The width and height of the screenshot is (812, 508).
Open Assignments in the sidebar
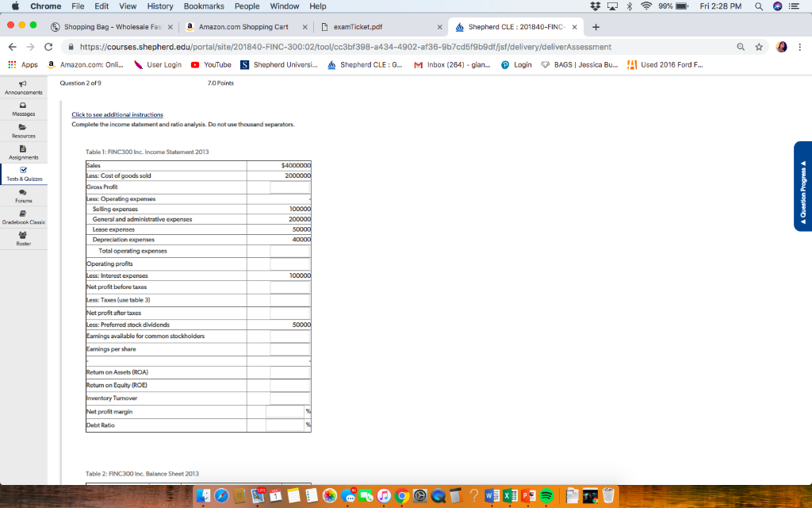[x=23, y=152]
